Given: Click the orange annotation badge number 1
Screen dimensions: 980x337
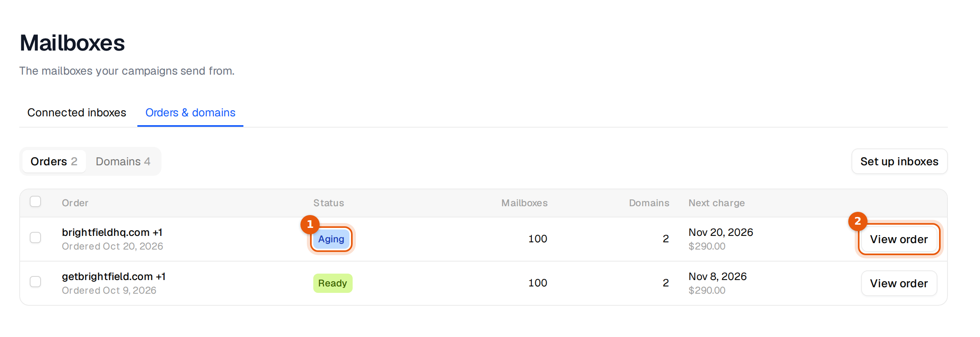Looking at the screenshot, I should pyautogui.click(x=310, y=224).
